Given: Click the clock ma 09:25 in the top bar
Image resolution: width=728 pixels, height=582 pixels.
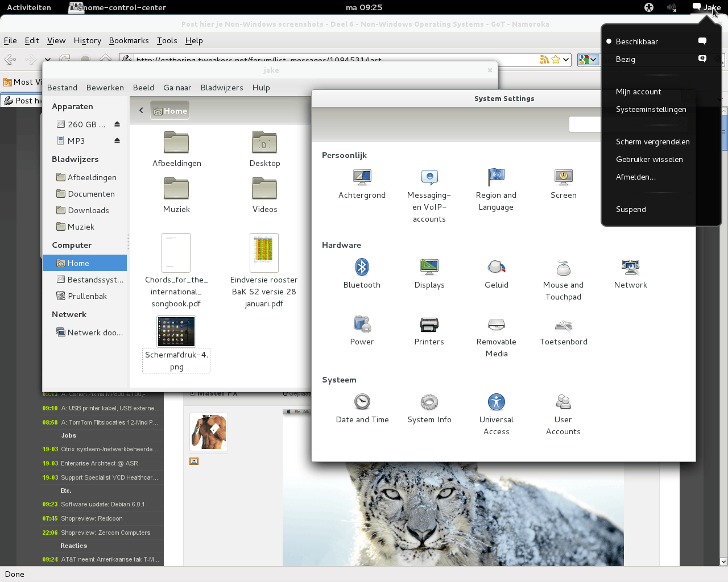Looking at the screenshot, I should (364, 7).
